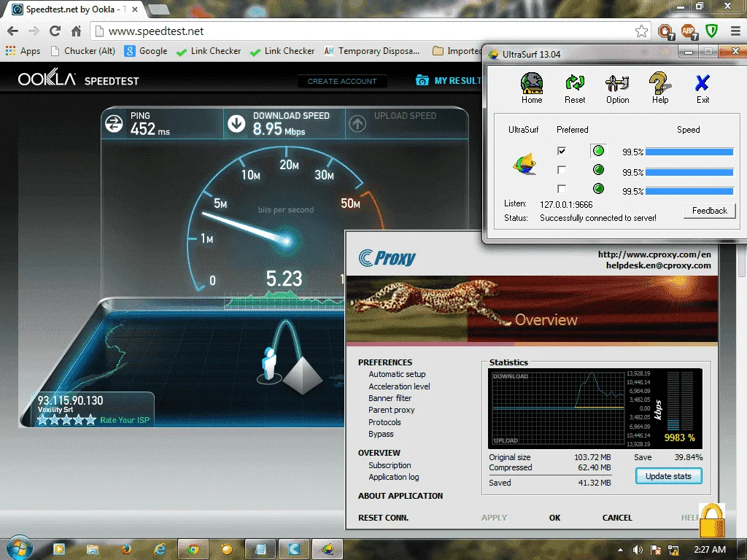Switch to CProxy taskbar button
The width and height of the screenshot is (747, 560).
pyautogui.click(x=293, y=549)
